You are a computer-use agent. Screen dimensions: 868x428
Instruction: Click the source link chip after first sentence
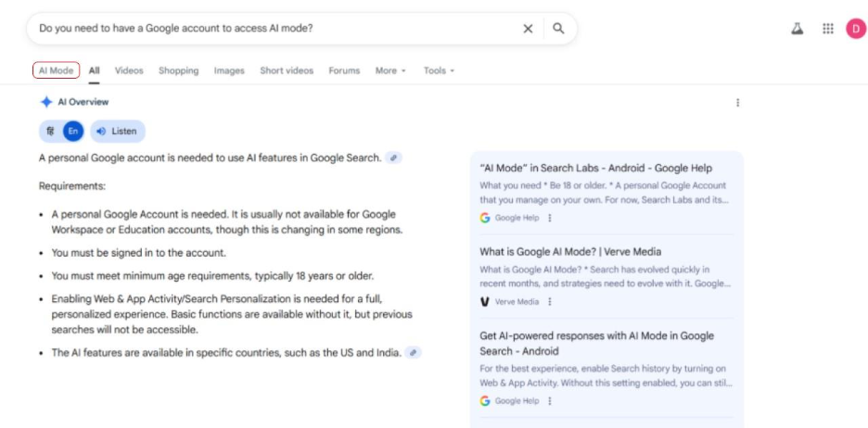tap(394, 158)
